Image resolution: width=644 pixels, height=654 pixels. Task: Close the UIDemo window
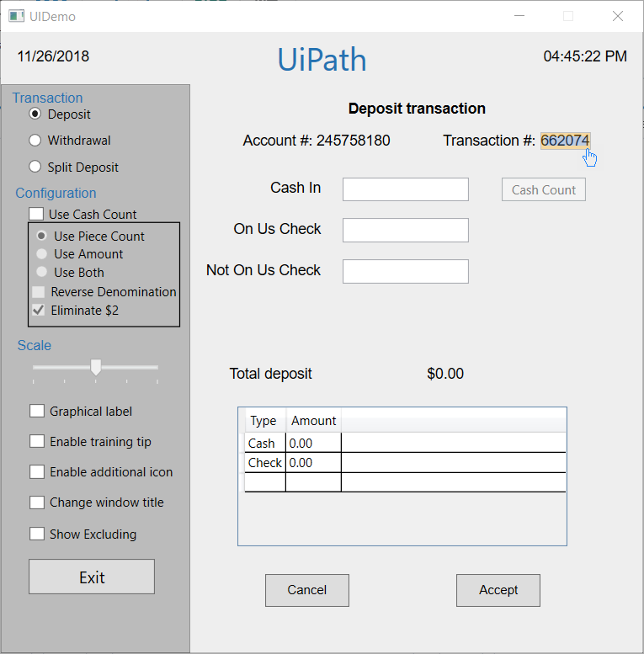(x=618, y=16)
